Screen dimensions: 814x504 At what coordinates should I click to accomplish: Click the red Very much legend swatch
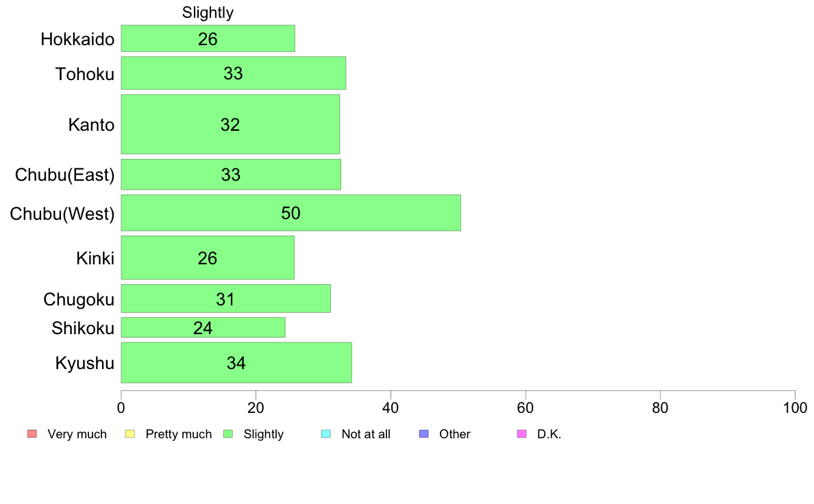(x=32, y=434)
